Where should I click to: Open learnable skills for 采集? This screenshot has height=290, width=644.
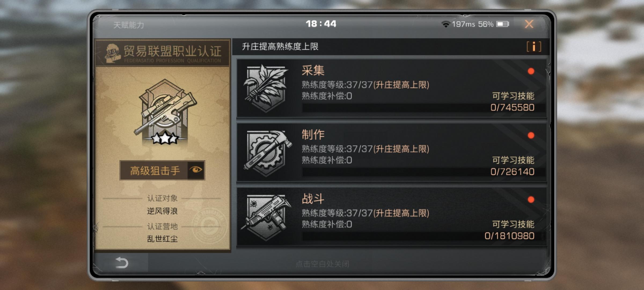[513, 96]
